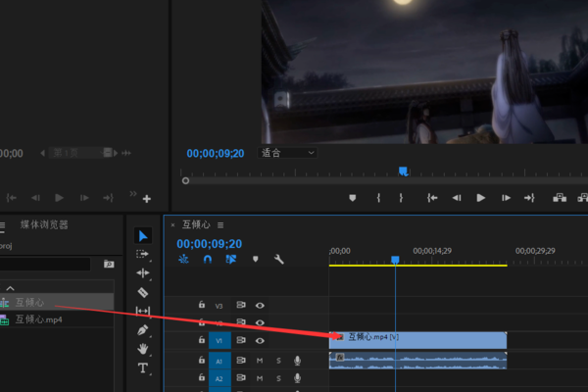Open the 互倾心 sequence panel menu
This screenshot has width=588, height=392.
[220, 224]
